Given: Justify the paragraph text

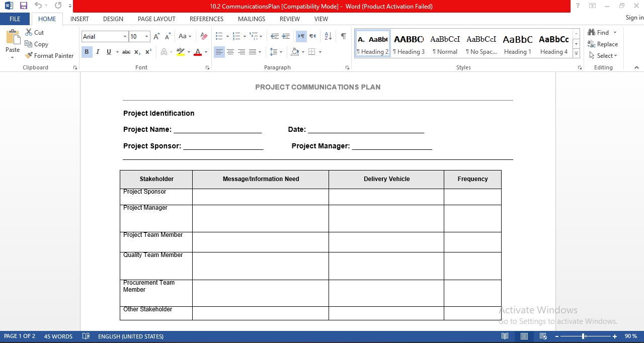Looking at the screenshot, I should (252, 51).
